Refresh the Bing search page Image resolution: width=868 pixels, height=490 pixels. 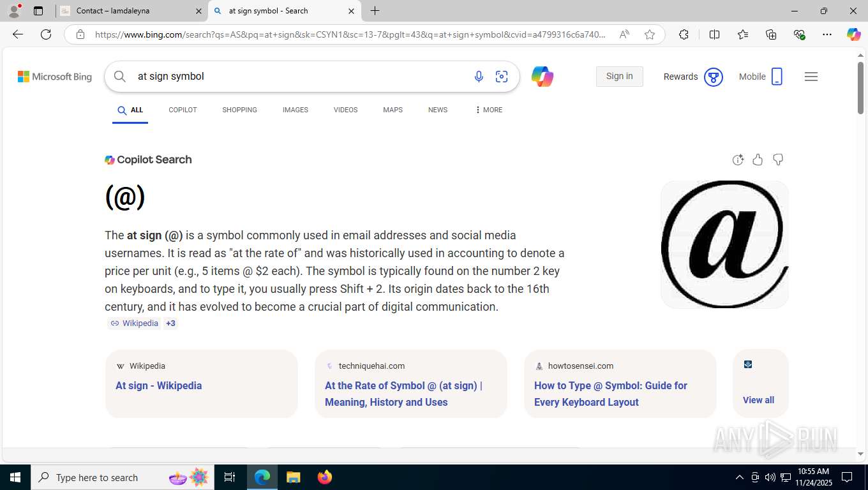46,34
